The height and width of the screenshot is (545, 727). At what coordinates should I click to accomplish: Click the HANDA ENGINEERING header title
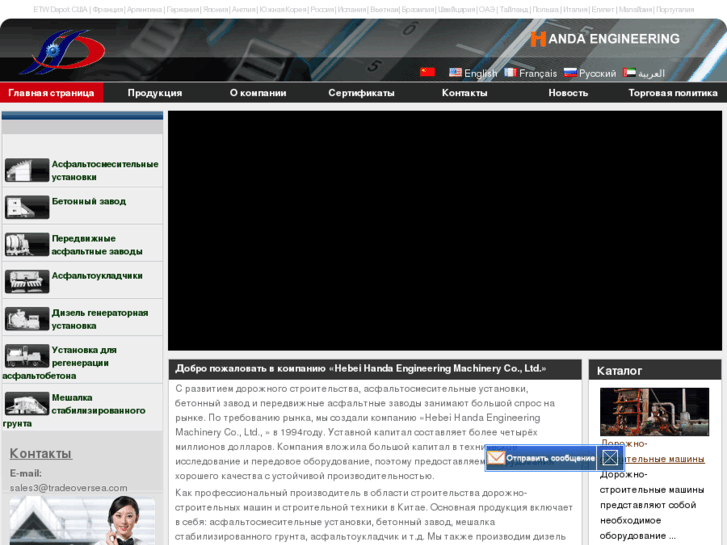[x=605, y=39]
